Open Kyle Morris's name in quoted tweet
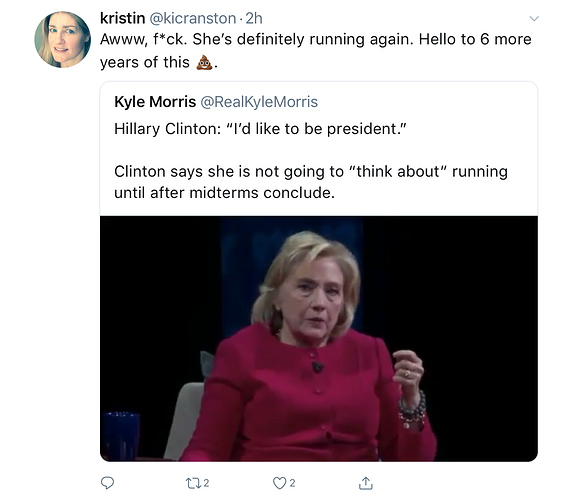The height and width of the screenshot is (500, 566). pyautogui.click(x=155, y=102)
